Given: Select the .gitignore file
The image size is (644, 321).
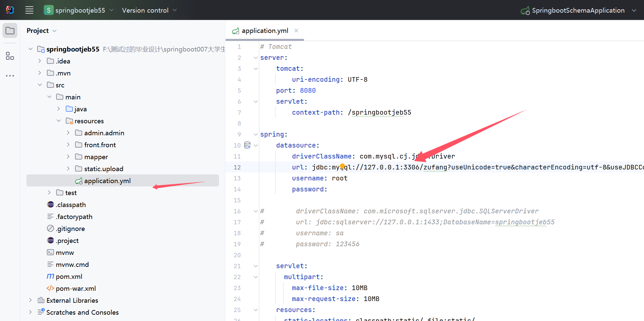Looking at the screenshot, I should tap(70, 229).
